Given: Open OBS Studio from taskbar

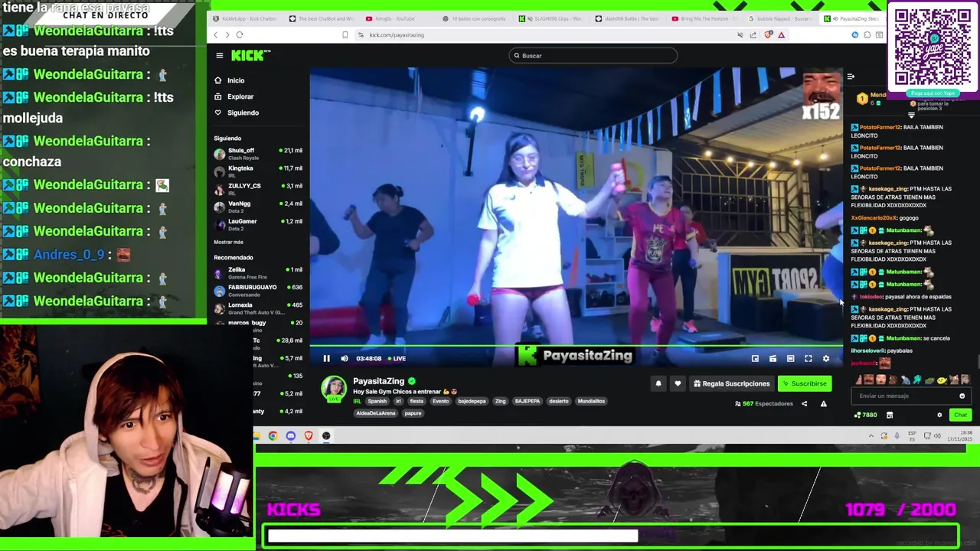Looking at the screenshot, I should [326, 435].
